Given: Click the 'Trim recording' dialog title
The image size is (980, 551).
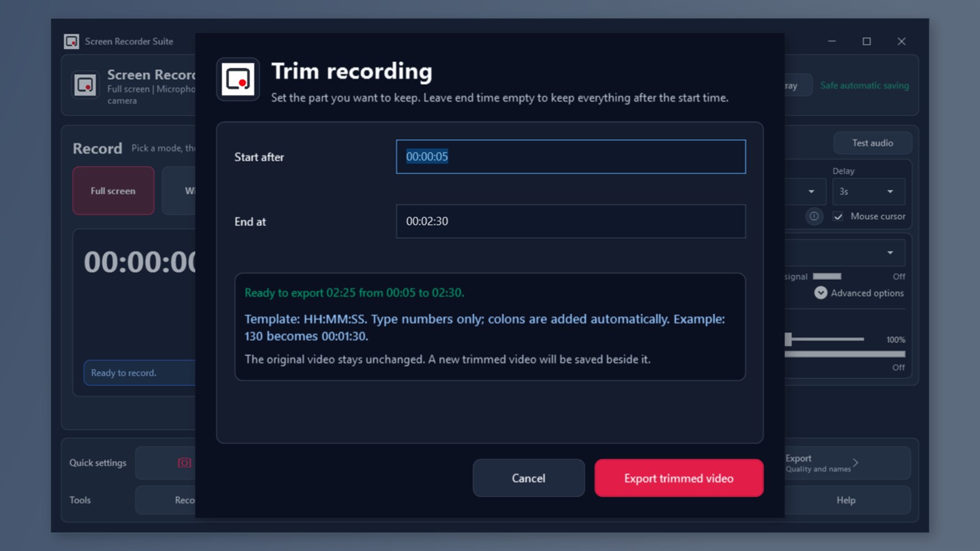Looking at the screenshot, I should [x=352, y=71].
